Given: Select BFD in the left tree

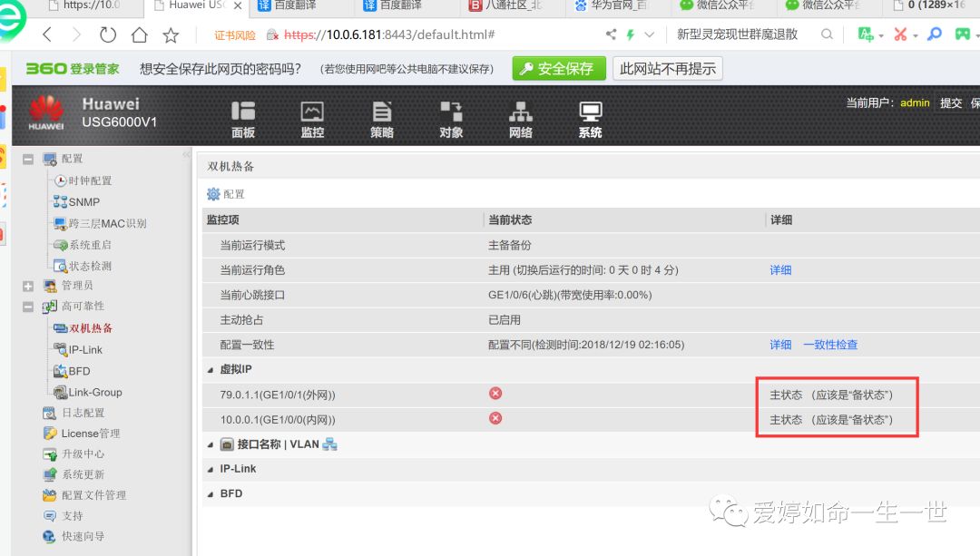Looking at the screenshot, I should pyautogui.click(x=79, y=370).
